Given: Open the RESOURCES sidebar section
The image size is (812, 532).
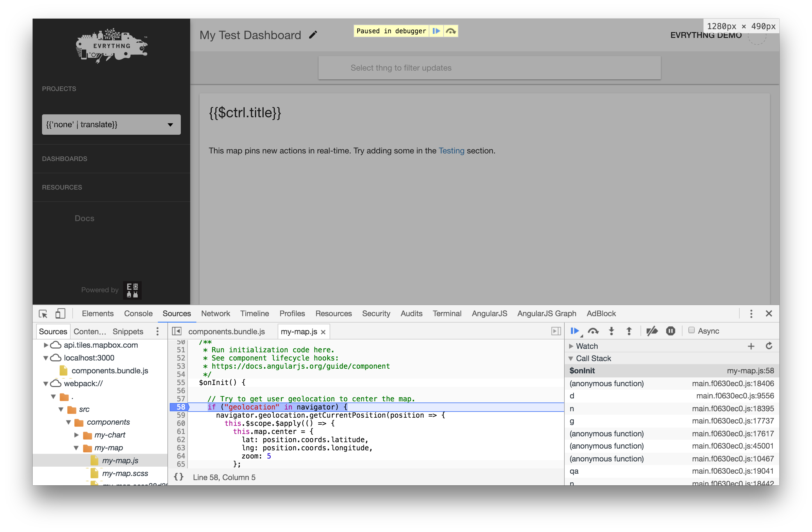Looking at the screenshot, I should coord(62,187).
